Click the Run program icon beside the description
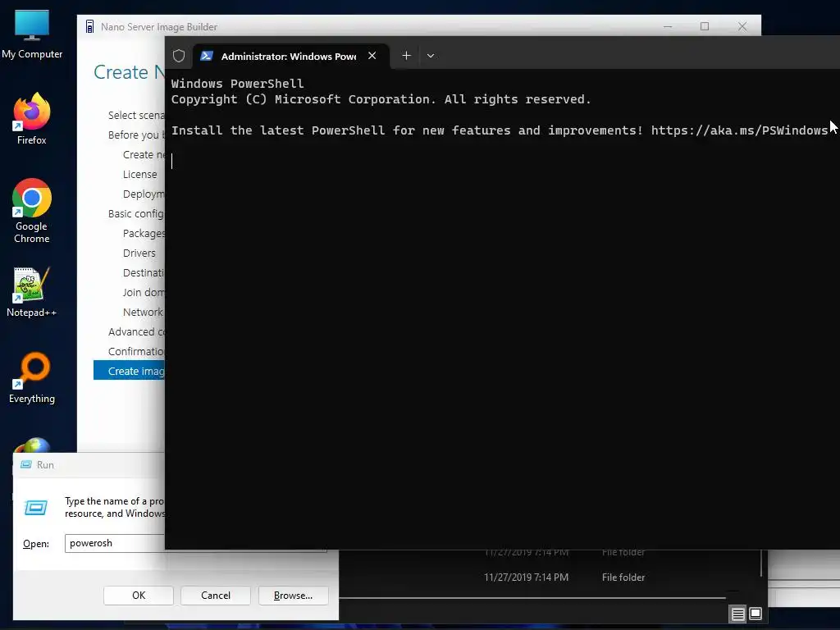Image resolution: width=840 pixels, height=630 pixels. coord(36,507)
